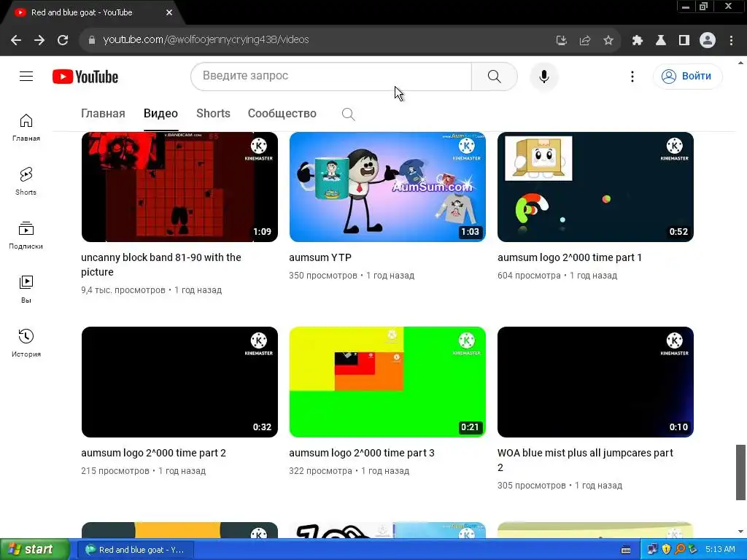Open the YouTube hamburger guide menu
Viewport: 747px width, 560px height.
click(26, 76)
